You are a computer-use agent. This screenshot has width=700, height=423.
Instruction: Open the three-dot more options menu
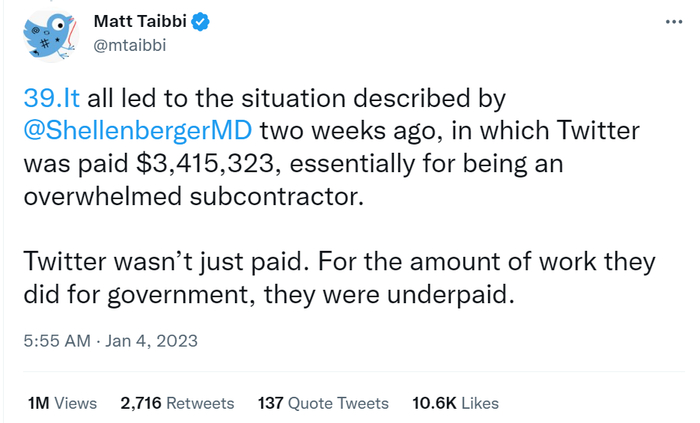pyautogui.click(x=669, y=22)
